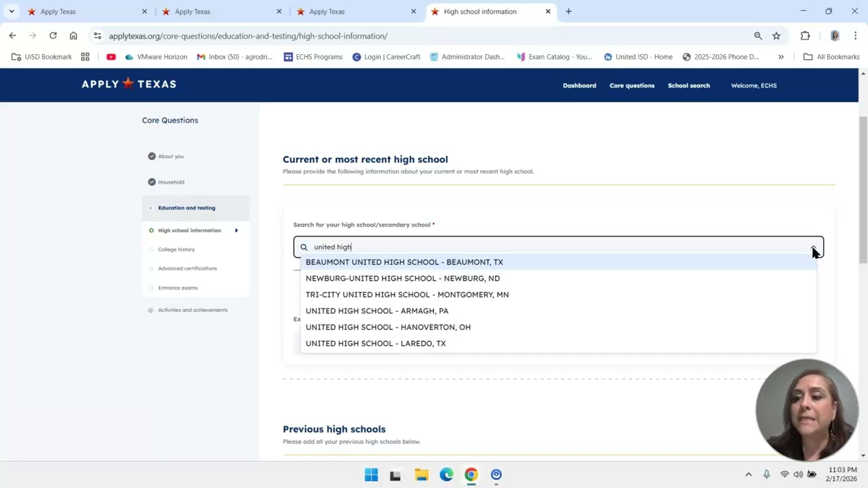The height and width of the screenshot is (488, 868).
Task: Open Chrome three-dot menu
Action: coord(855,36)
